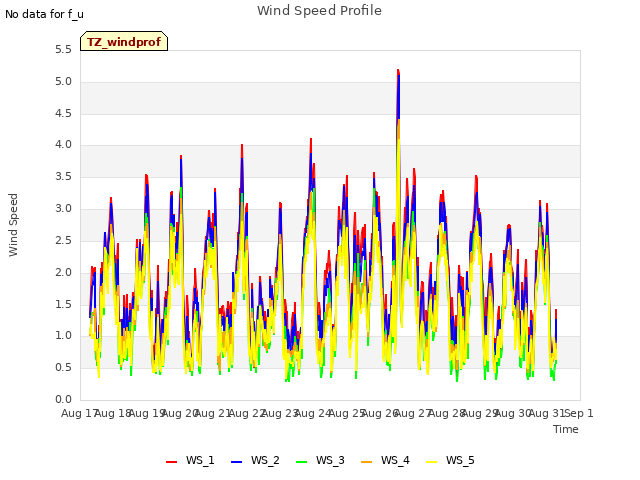Viewport: 640px width, 480px height.
Task: Click the 'No data for f_u' message
Action: [x=44, y=14]
